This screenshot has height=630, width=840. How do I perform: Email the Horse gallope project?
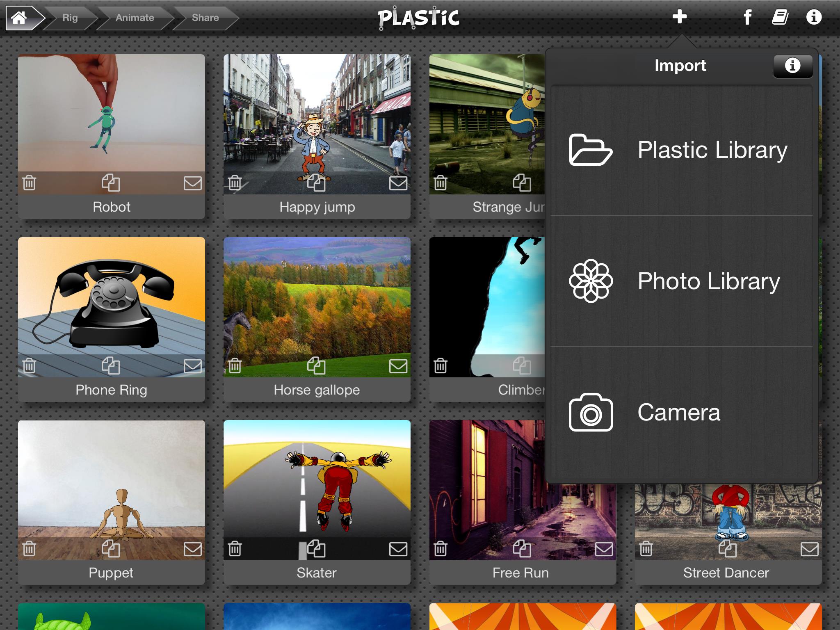coord(398,366)
